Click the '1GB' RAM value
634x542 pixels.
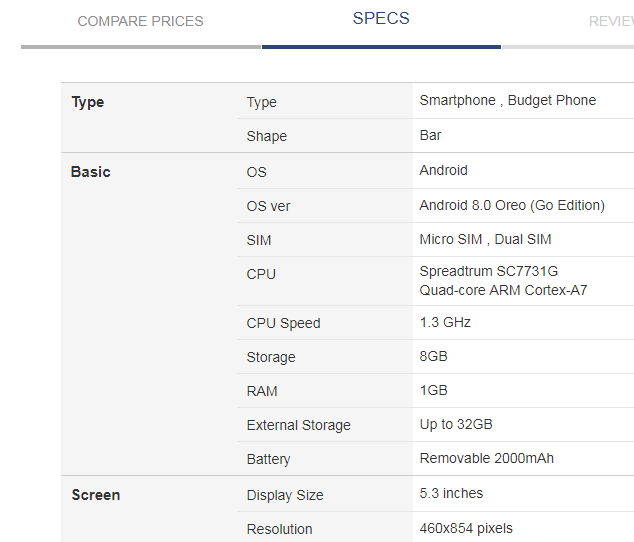pyautogui.click(x=433, y=390)
